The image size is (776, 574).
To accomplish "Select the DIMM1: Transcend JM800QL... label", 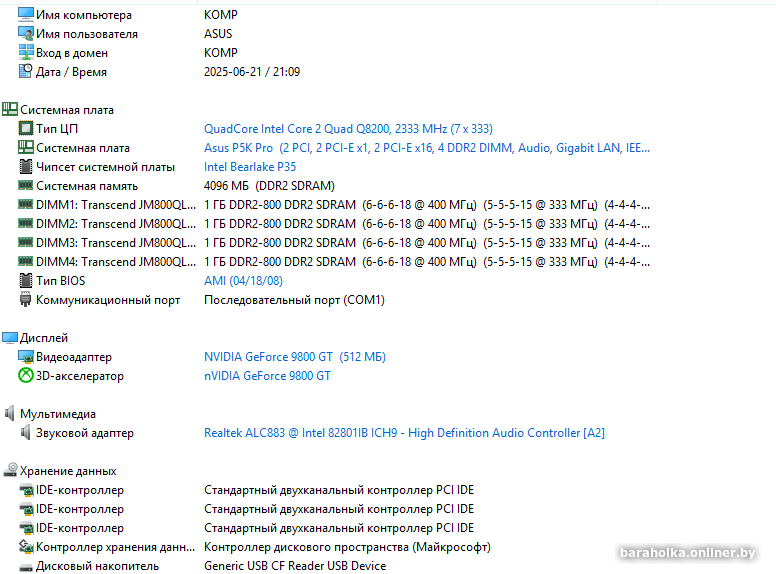I will (116, 205).
